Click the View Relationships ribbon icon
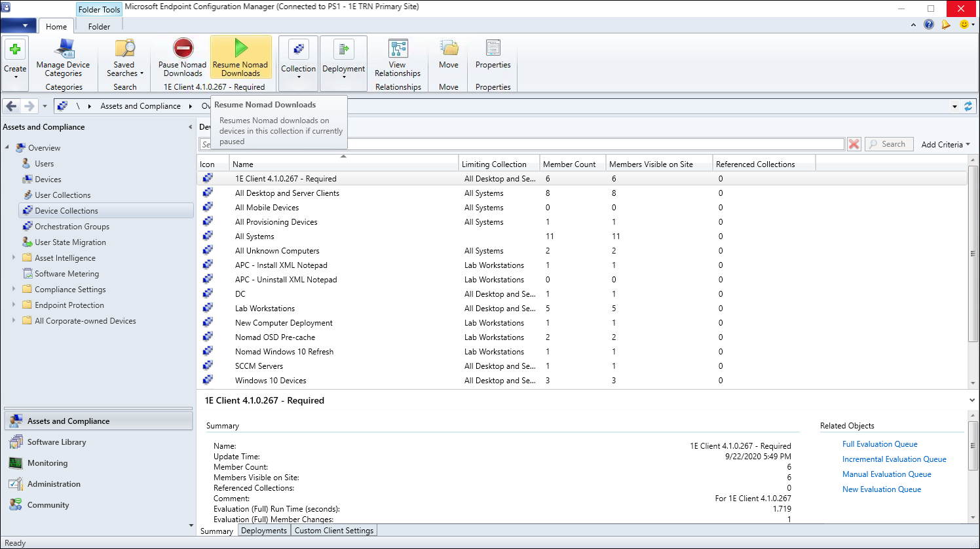The height and width of the screenshot is (549, 980). [398, 49]
